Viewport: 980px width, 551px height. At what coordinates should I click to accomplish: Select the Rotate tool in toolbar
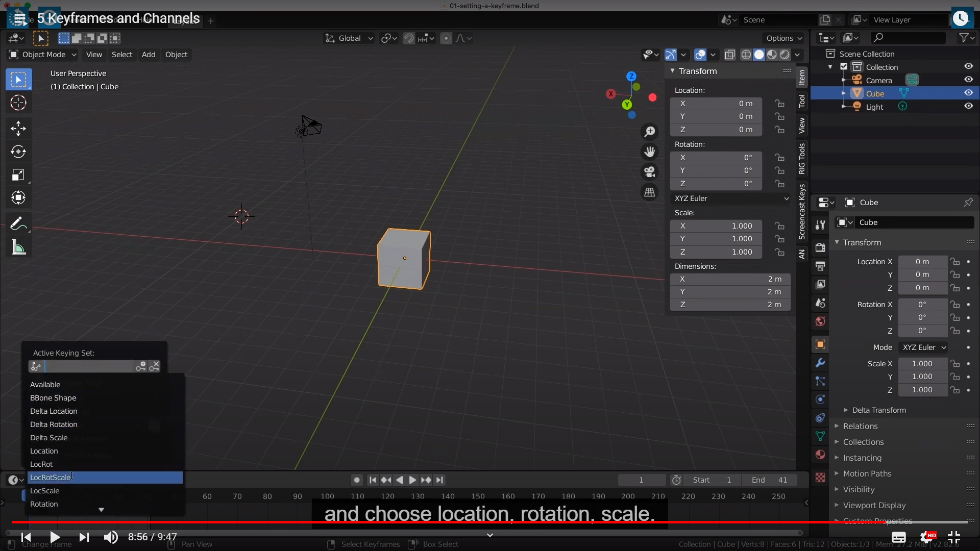pyautogui.click(x=18, y=152)
